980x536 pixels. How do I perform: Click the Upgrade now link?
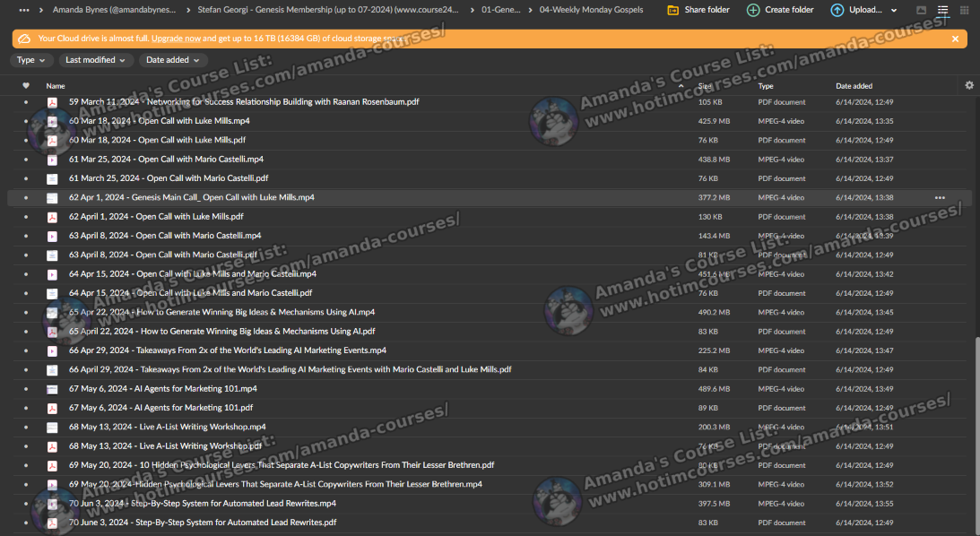click(176, 39)
